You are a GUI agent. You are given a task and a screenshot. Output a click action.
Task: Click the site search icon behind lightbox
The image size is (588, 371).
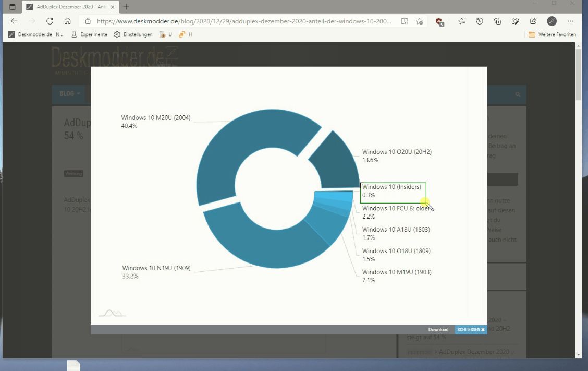coord(518,94)
